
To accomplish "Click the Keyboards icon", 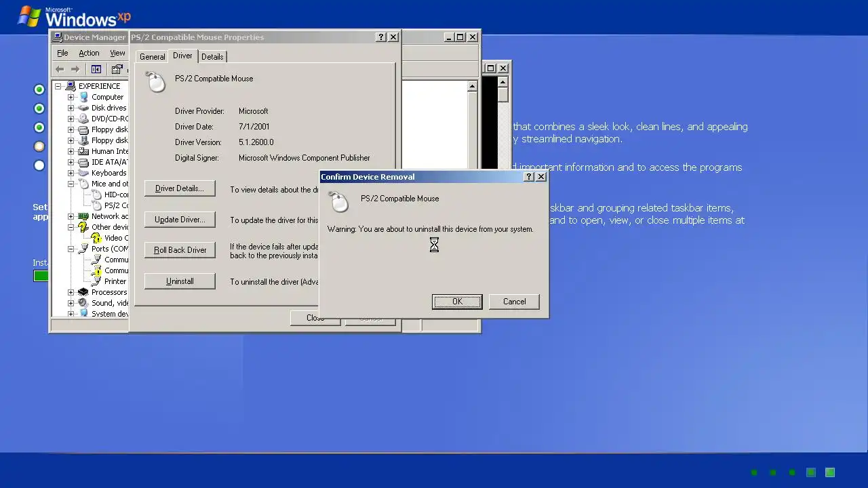I will [x=83, y=173].
